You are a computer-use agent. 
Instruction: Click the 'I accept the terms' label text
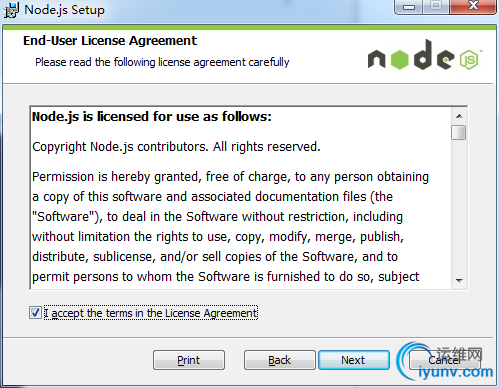[x=151, y=313]
